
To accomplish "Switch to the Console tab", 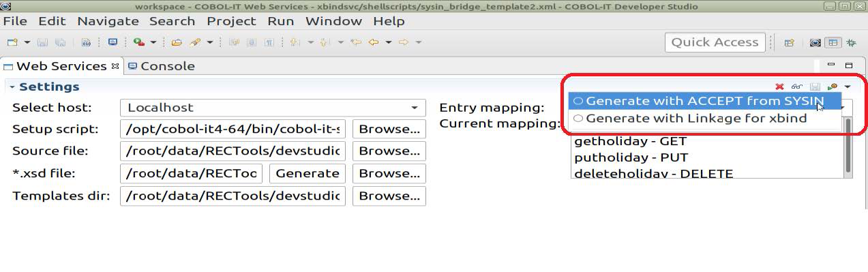I will [162, 66].
